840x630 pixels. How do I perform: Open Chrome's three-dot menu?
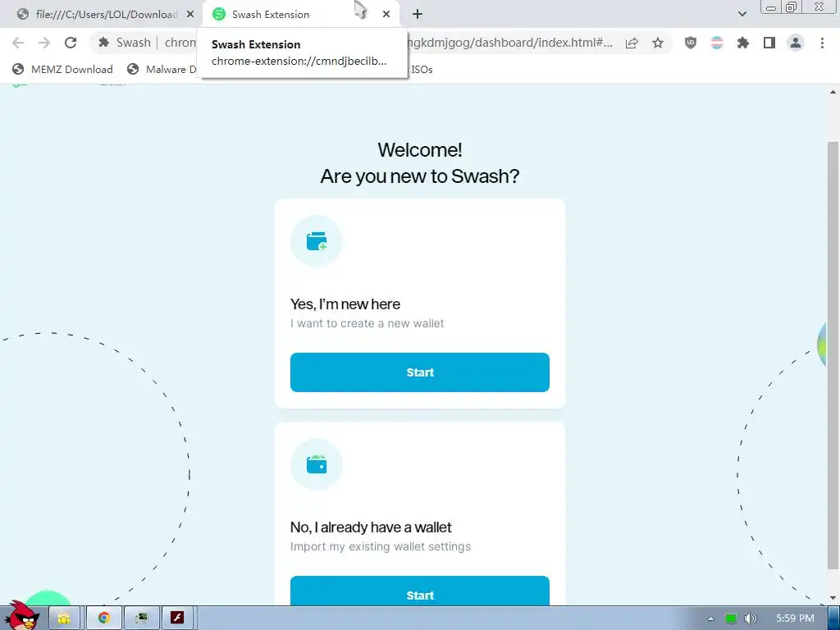(822, 43)
